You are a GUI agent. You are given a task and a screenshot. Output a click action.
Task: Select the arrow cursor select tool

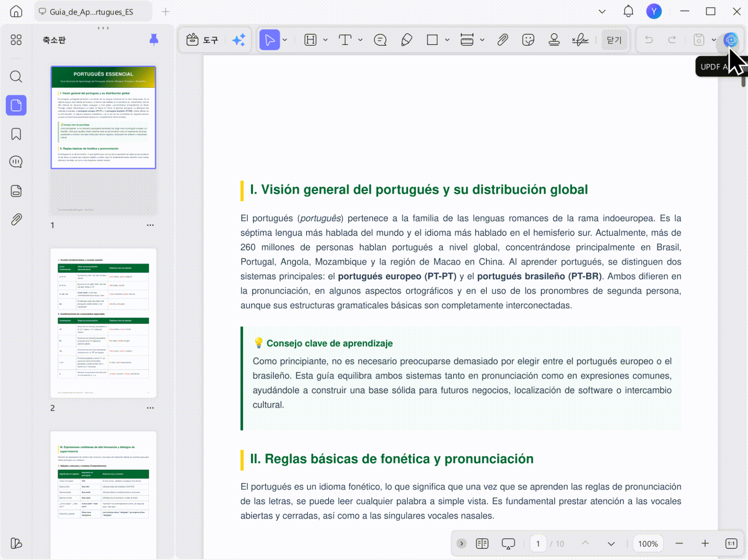click(270, 40)
